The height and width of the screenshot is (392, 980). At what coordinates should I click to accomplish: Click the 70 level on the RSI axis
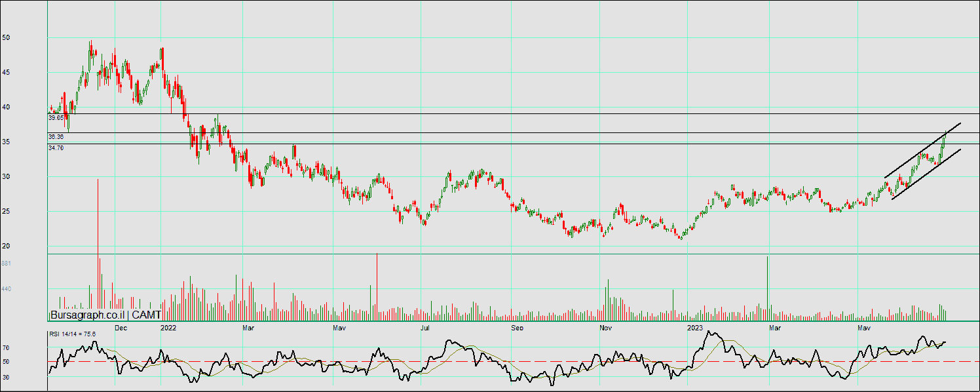(x=5, y=348)
